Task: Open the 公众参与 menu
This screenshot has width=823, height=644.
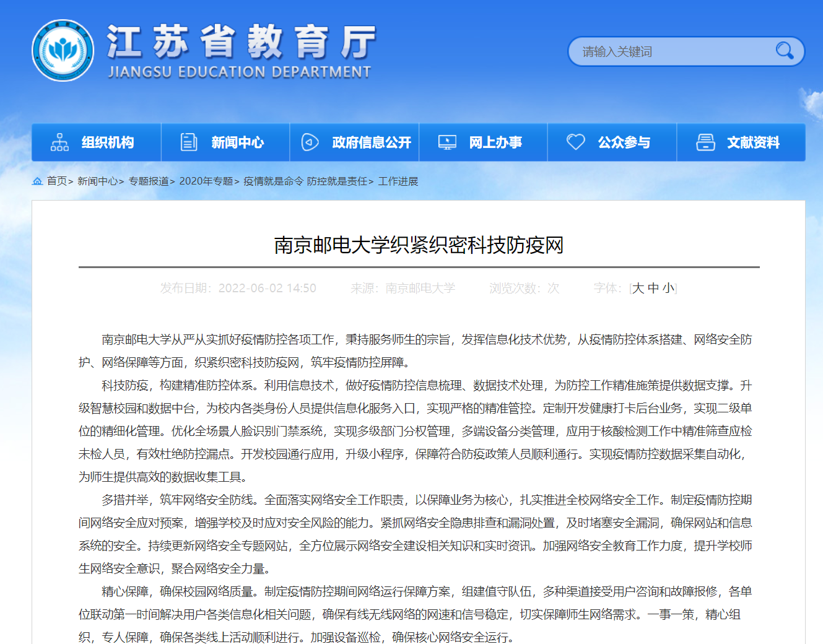Action: point(612,142)
